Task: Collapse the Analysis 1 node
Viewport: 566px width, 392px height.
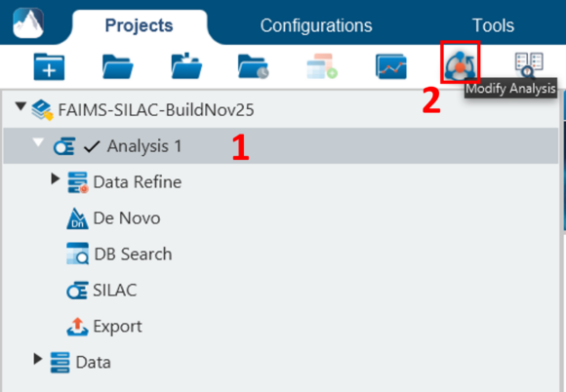Action: point(38,142)
